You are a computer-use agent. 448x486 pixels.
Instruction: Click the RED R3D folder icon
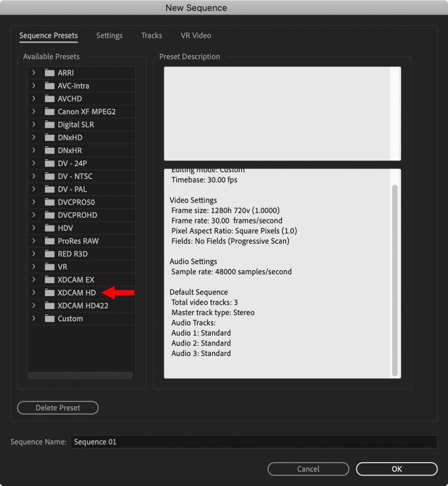pyautogui.click(x=49, y=254)
